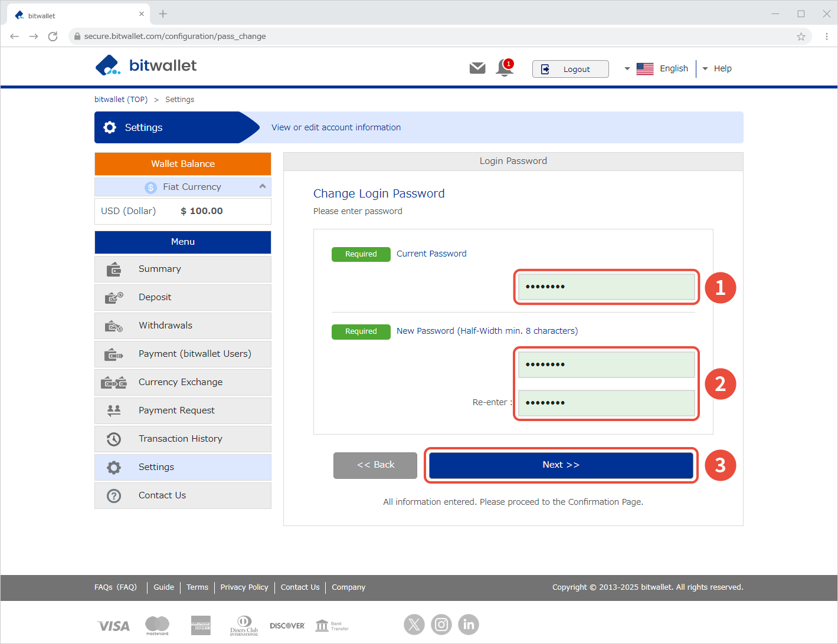Open the LinkedIn social icon
838x644 pixels.
tap(469, 624)
